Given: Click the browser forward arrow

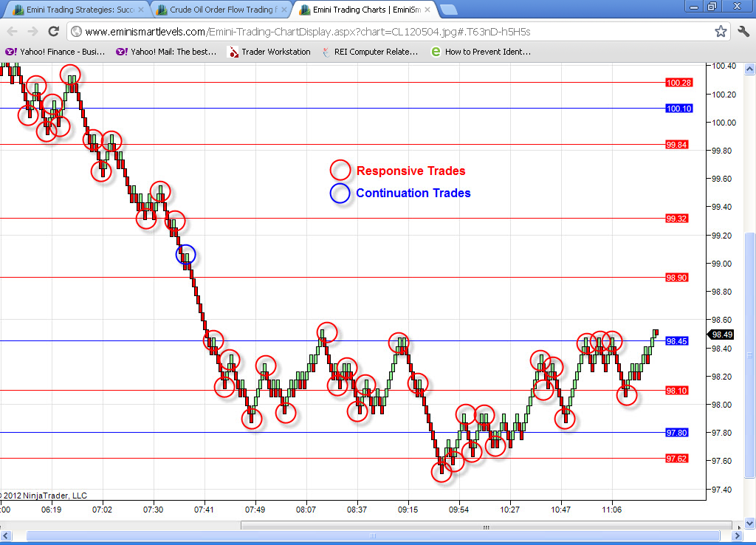Looking at the screenshot, I should click(32, 32).
